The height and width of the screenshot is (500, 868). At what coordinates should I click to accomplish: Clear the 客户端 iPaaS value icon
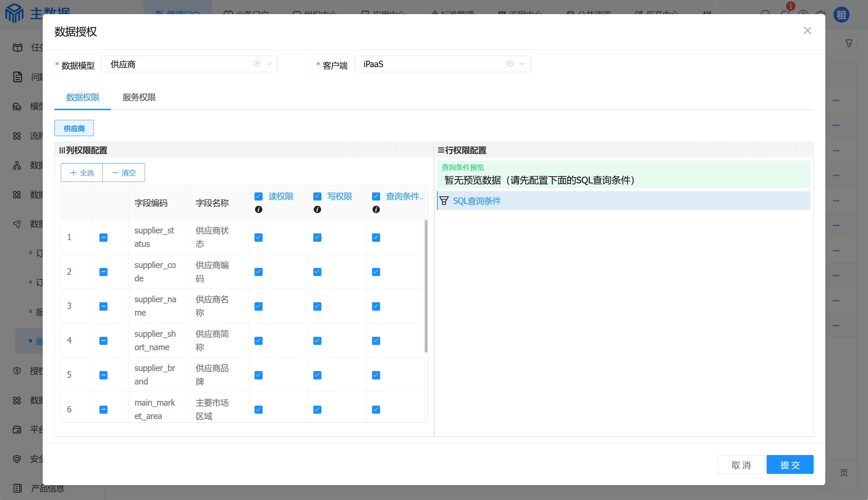[x=510, y=64]
